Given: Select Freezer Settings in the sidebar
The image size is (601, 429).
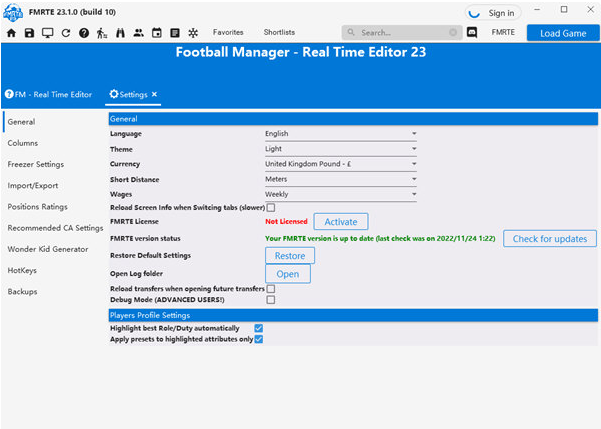Looking at the screenshot, I should click(36, 164).
